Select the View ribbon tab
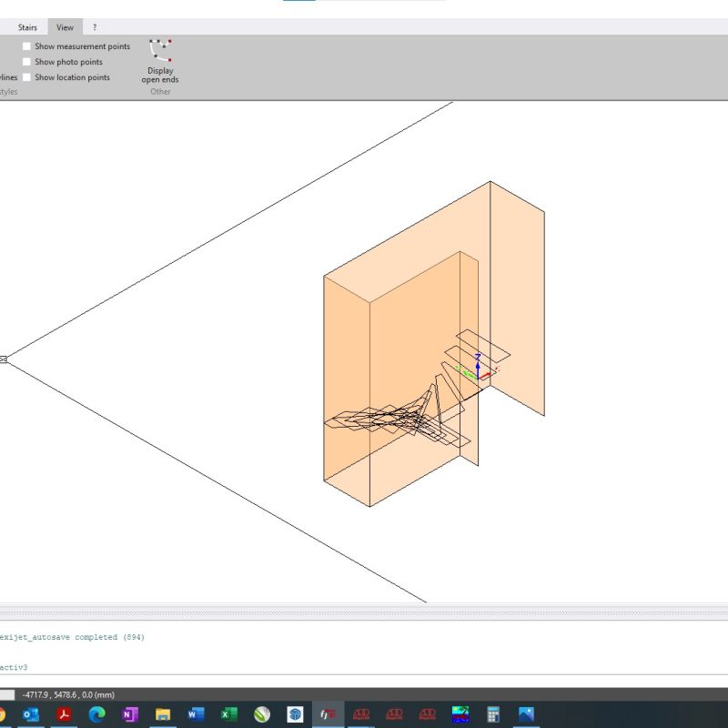The image size is (728, 728). pos(65,27)
